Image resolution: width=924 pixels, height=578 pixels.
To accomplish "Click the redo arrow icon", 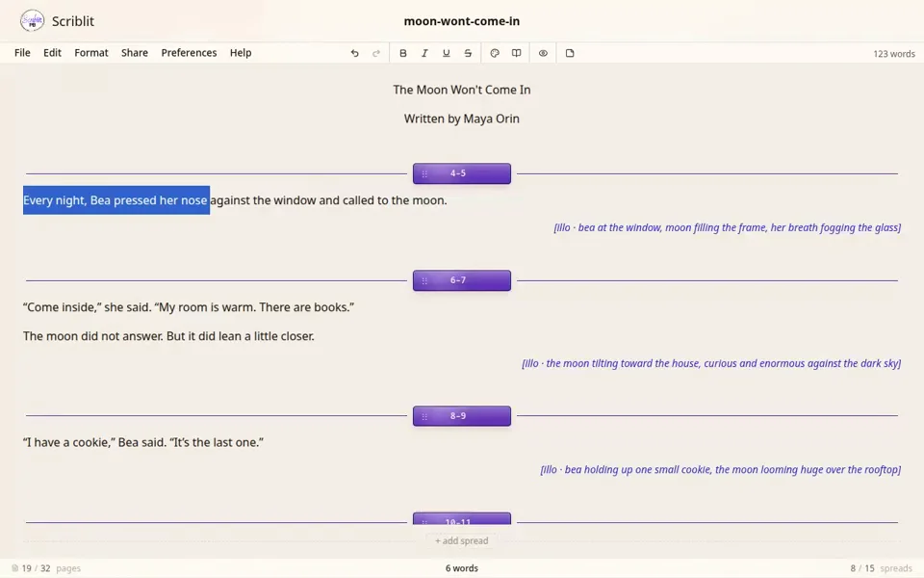I will (376, 53).
